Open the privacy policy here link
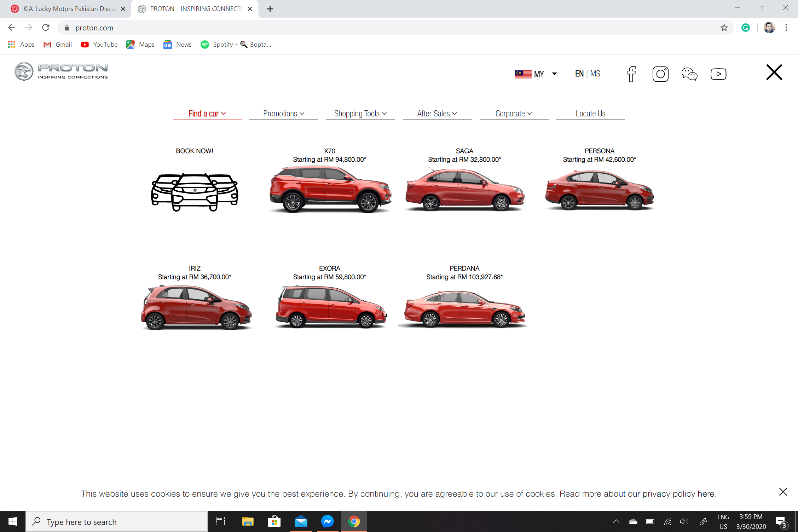The height and width of the screenshot is (532, 798). (679, 494)
